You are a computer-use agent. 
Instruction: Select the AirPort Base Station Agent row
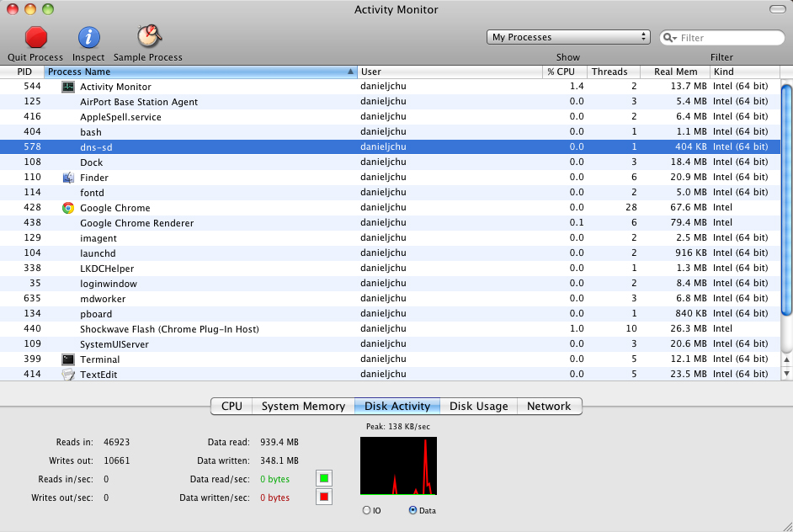point(390,102)
